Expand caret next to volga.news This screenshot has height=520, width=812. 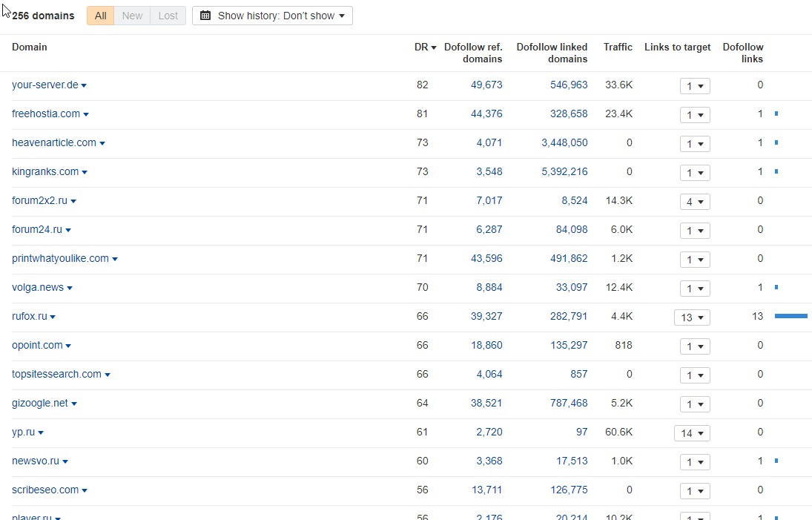tap(70, 289)
